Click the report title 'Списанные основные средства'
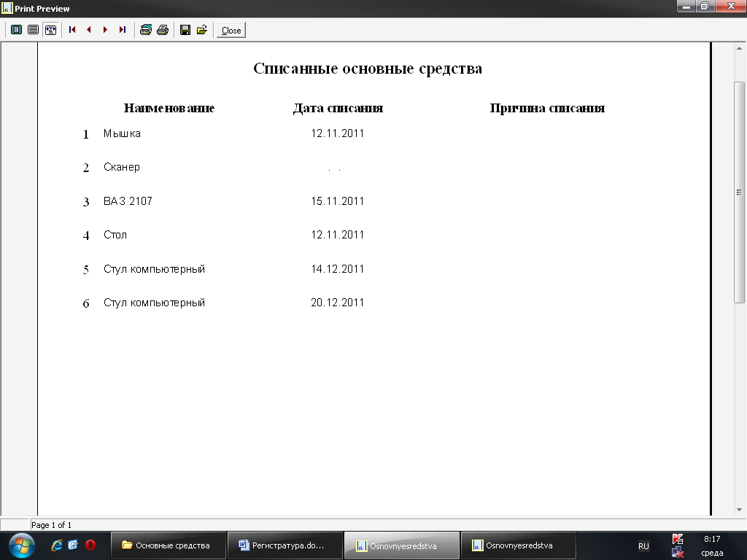The height and width of the screenshot is (560, 747). 368,69
